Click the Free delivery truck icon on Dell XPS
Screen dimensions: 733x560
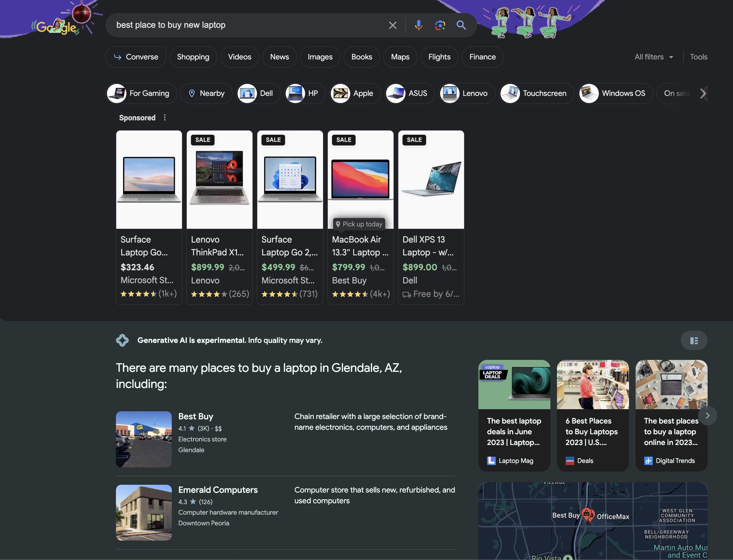(407, 294)
